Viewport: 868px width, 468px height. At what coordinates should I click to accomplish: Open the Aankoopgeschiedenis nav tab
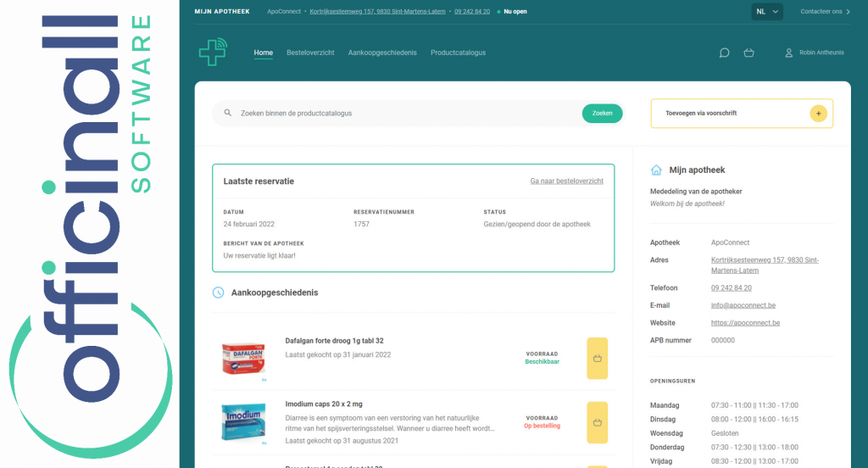tap(382, 53)
